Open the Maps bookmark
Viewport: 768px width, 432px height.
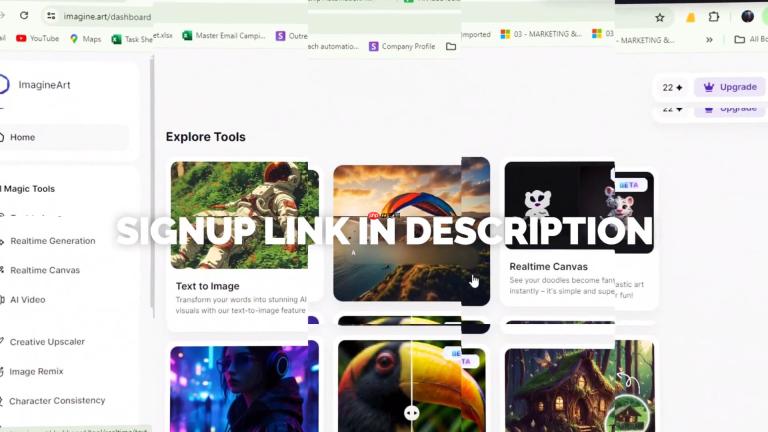(x=85, y=39)
